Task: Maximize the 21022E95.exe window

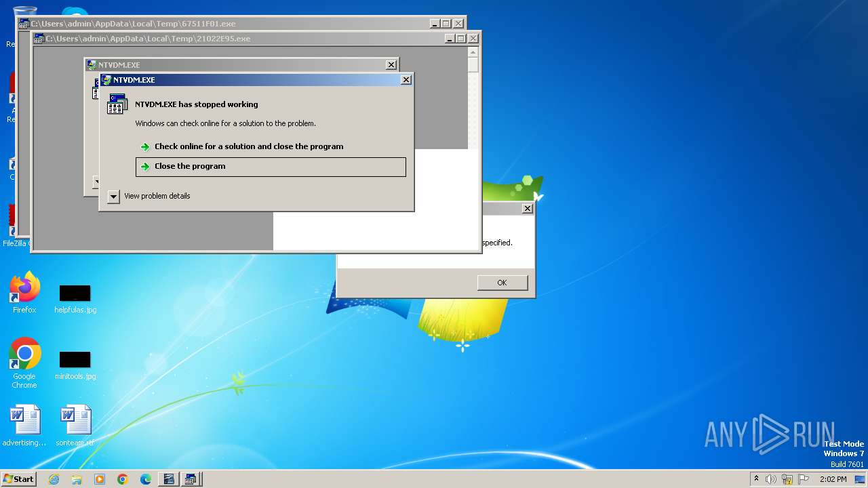Action: 461,39
